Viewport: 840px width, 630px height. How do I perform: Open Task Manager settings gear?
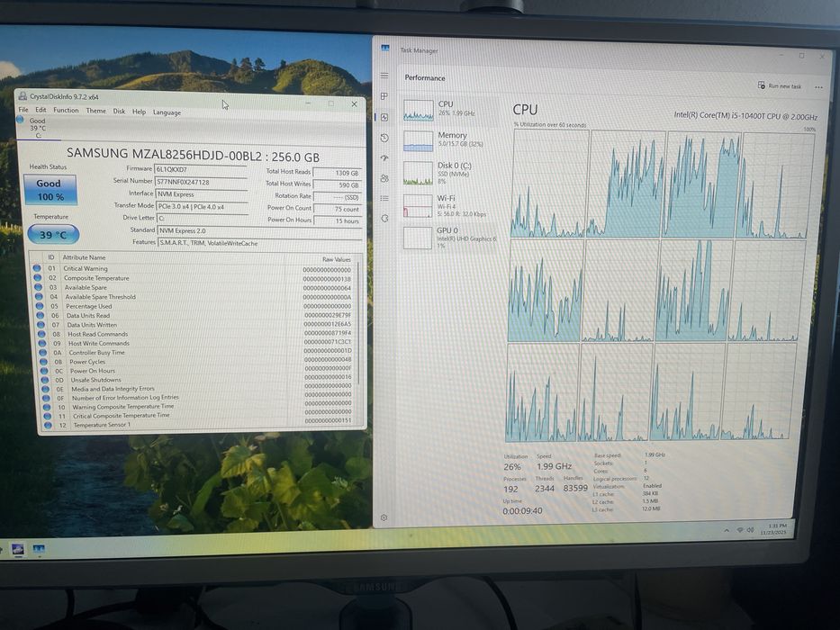pos(384,517)
